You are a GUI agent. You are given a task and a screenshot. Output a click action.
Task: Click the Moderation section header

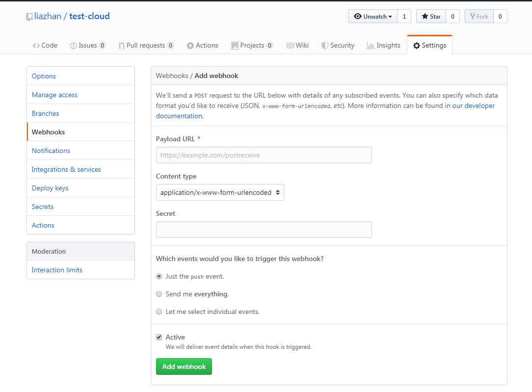(x=81, y=251)
